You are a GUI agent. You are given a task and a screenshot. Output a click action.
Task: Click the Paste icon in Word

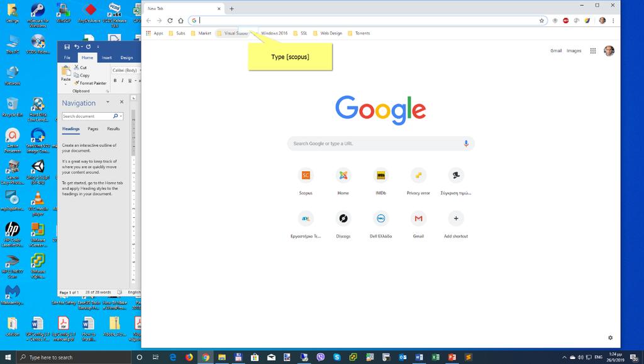[65, 71]
